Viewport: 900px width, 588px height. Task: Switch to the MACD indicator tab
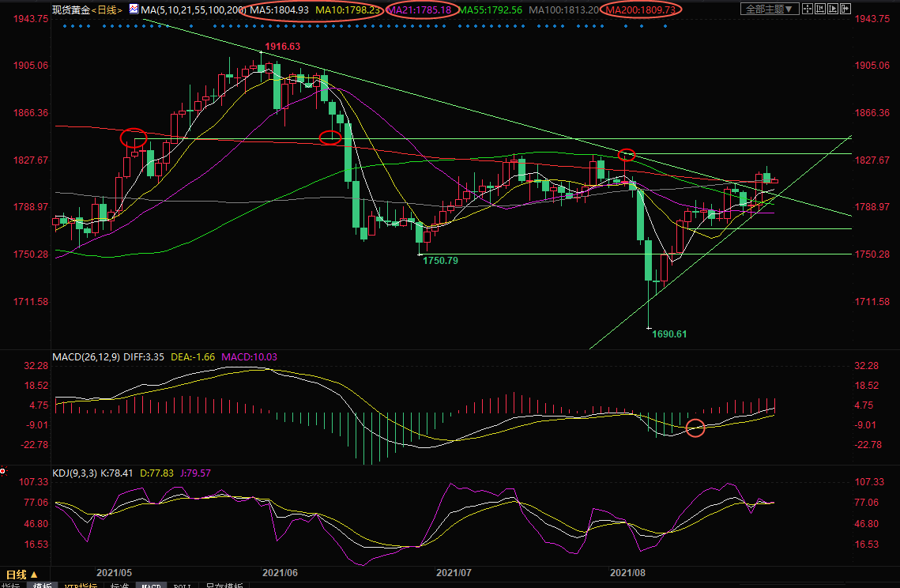tap(150, 586)
